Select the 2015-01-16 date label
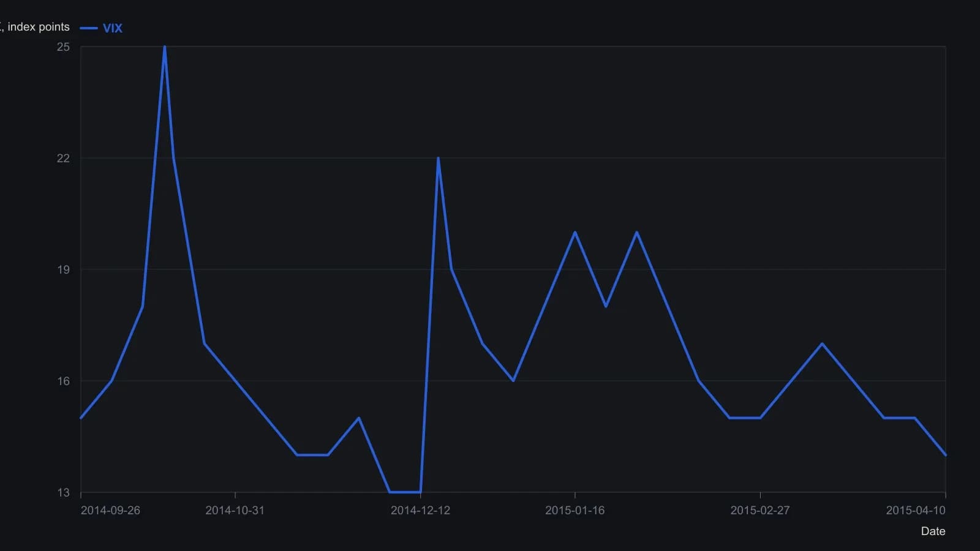 point(575,511)
